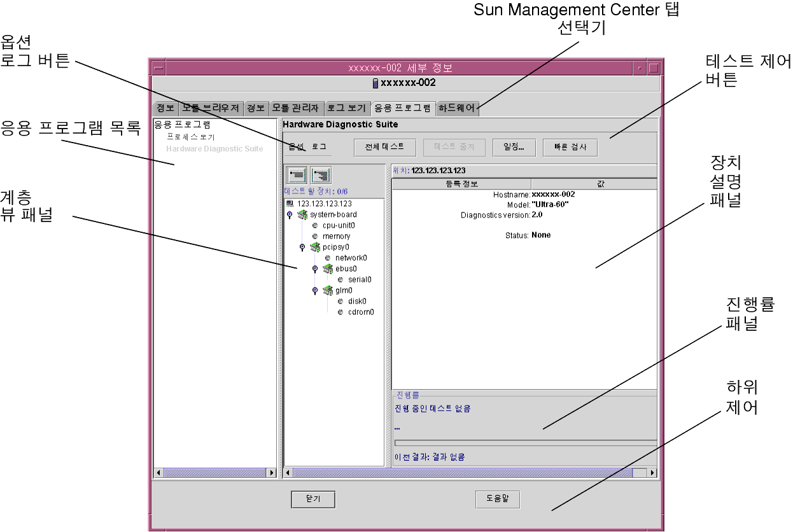Screen dimensions: 807x532
Task: Click the diagnostic panel horizontal scrollbar thumb
Action: pyautogui.click(x=463, y=473)
